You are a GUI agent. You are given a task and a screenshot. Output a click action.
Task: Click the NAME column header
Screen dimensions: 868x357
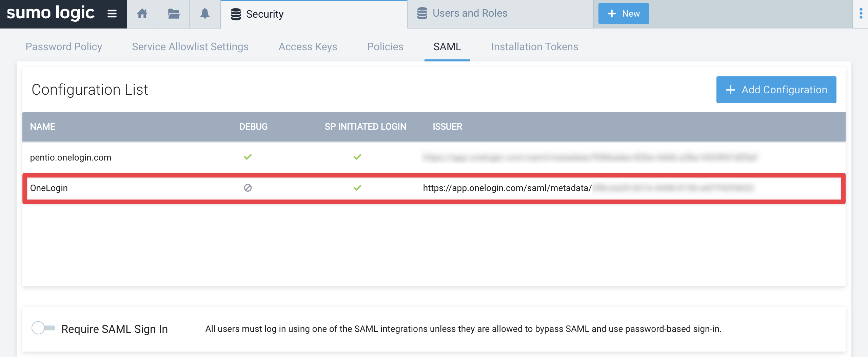(x=43, y=127)
